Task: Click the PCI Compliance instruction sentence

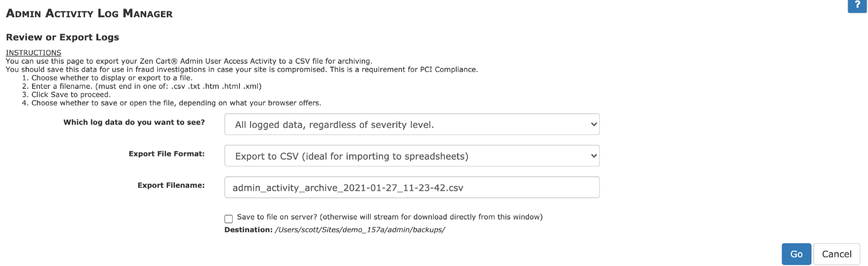Action: (242, 69)
